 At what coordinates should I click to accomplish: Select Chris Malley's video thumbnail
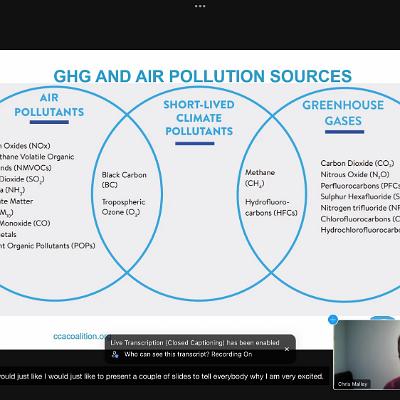click(x=367, y=355)
